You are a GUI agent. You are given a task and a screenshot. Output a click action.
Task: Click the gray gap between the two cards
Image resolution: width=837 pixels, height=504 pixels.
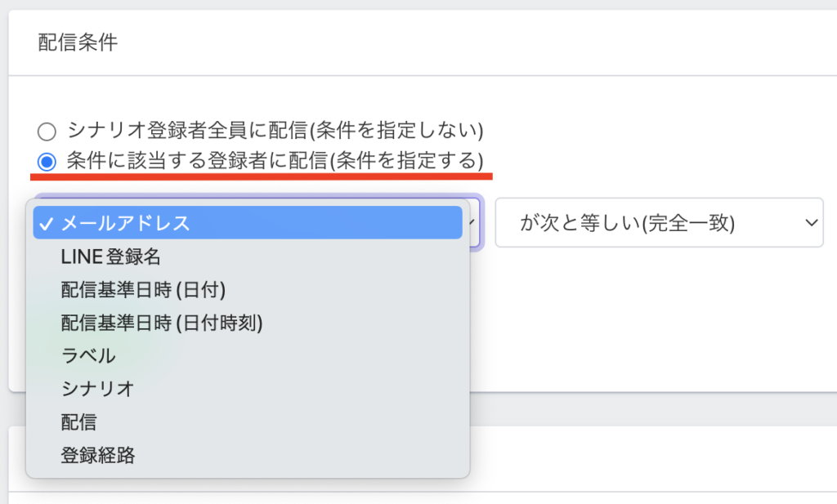pyautogui.click(x=654, y=408)
